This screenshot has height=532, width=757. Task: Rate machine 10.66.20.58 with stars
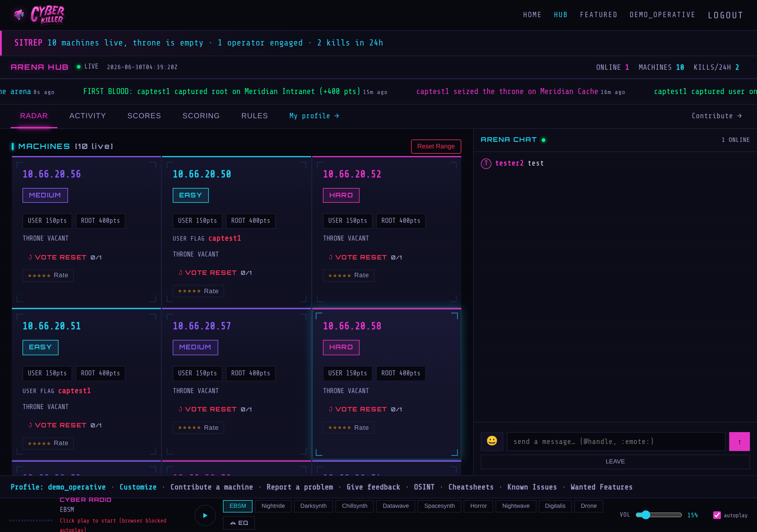[349, 427]
